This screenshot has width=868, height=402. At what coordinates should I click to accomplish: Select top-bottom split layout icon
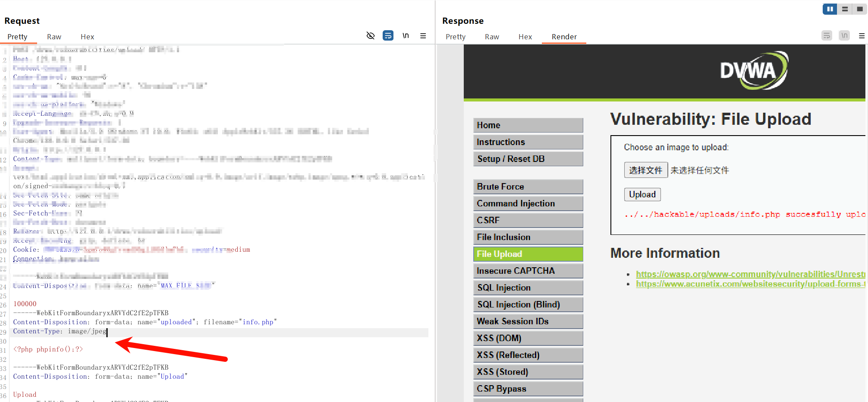pyautogui.click(x=845, y=9)
